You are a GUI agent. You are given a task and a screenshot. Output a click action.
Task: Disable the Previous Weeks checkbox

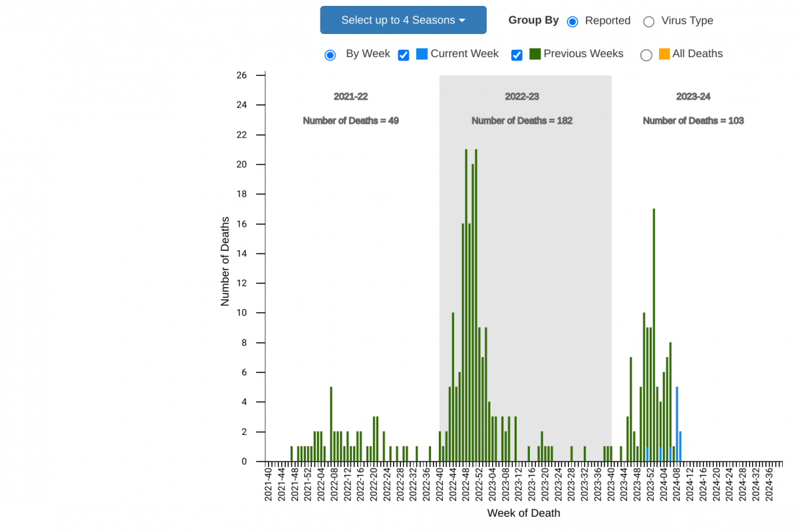point(517,55)
